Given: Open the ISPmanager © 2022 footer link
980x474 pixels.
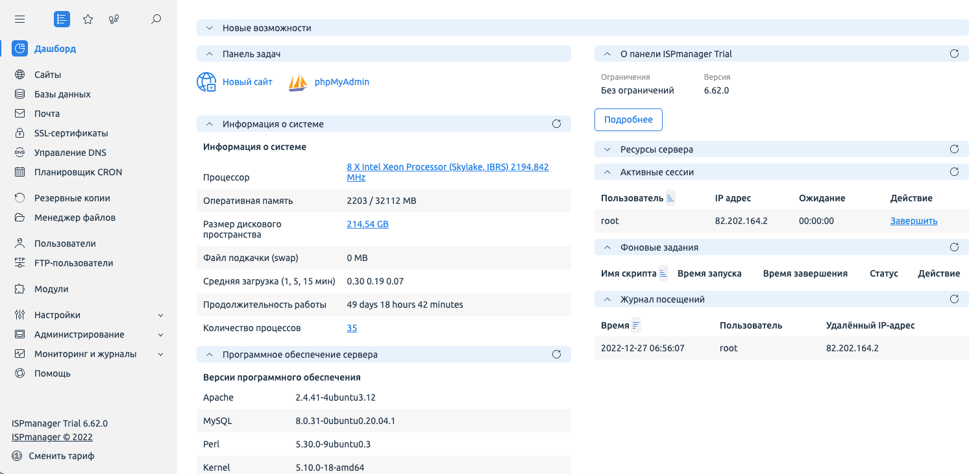Looking at the screenshot, I should pyautogui.click(x=52, y=437).
